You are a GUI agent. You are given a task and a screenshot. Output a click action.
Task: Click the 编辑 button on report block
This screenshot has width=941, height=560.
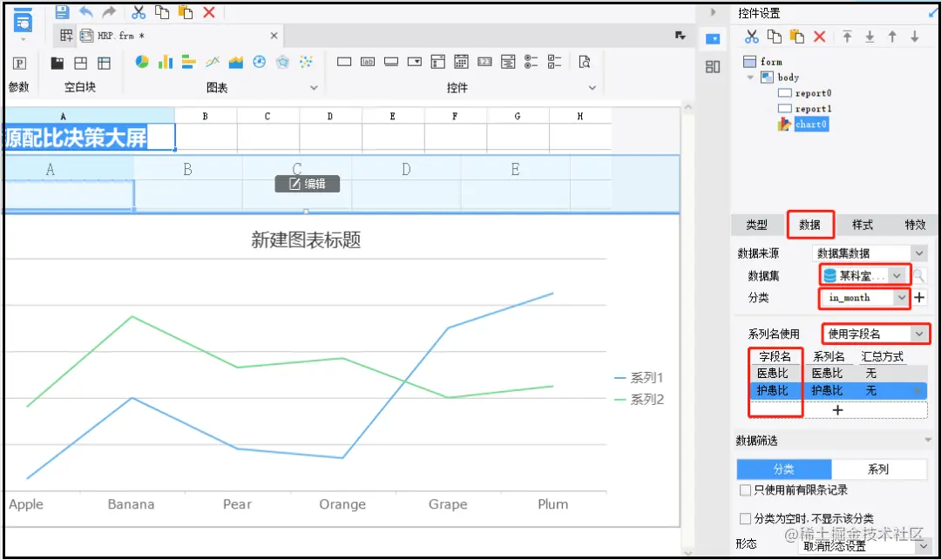click(308, 184)
